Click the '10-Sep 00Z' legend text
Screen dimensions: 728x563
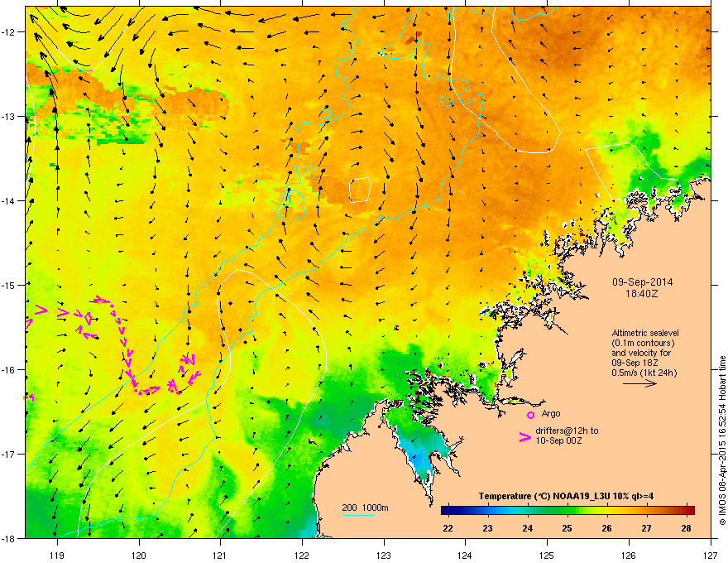tap(558, 440)
